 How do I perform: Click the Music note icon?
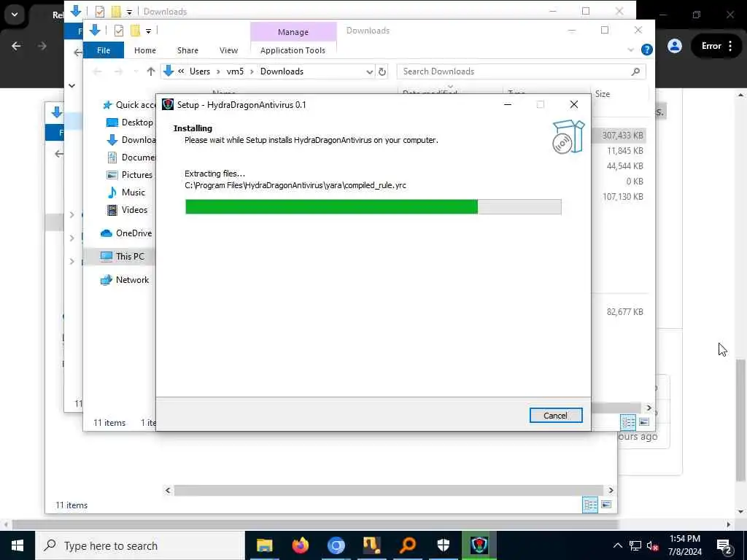(112, 192)
